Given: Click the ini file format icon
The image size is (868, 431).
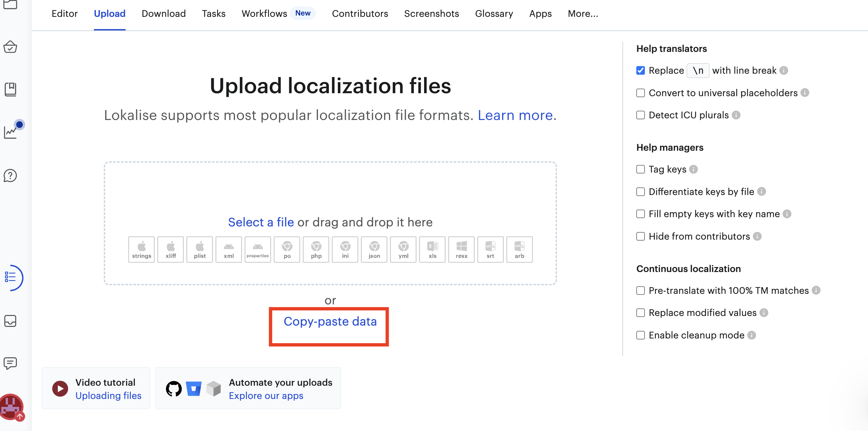Looking at the screenshot, I should pos(345,249).
